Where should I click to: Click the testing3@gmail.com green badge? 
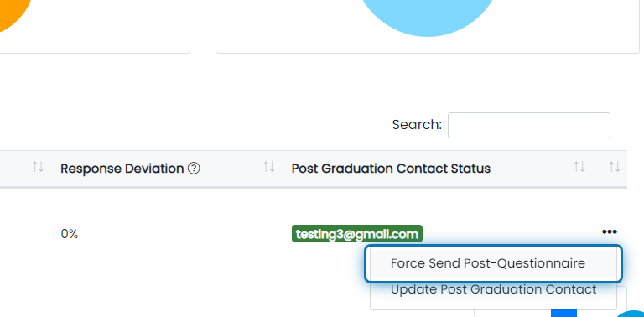click(357, 234)
